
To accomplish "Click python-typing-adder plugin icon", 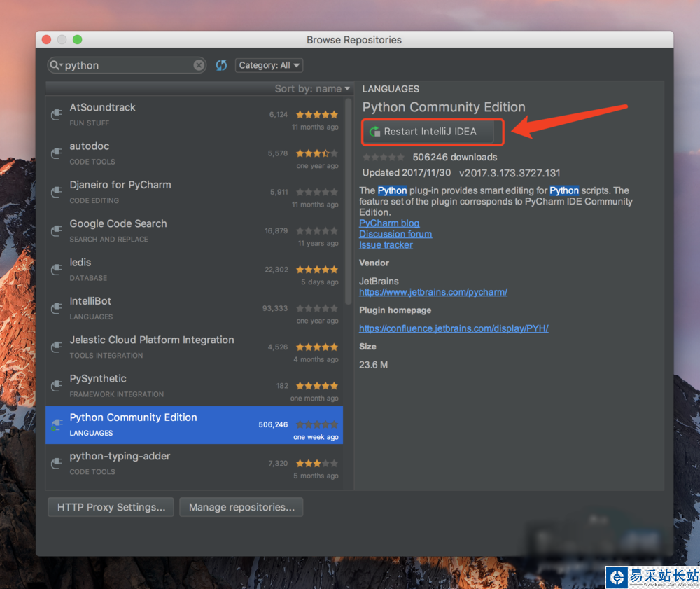I will (57, 464).
